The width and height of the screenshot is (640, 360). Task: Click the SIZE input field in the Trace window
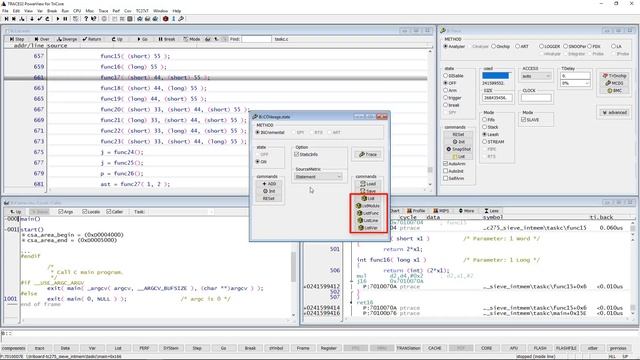[x=497, y=98]
